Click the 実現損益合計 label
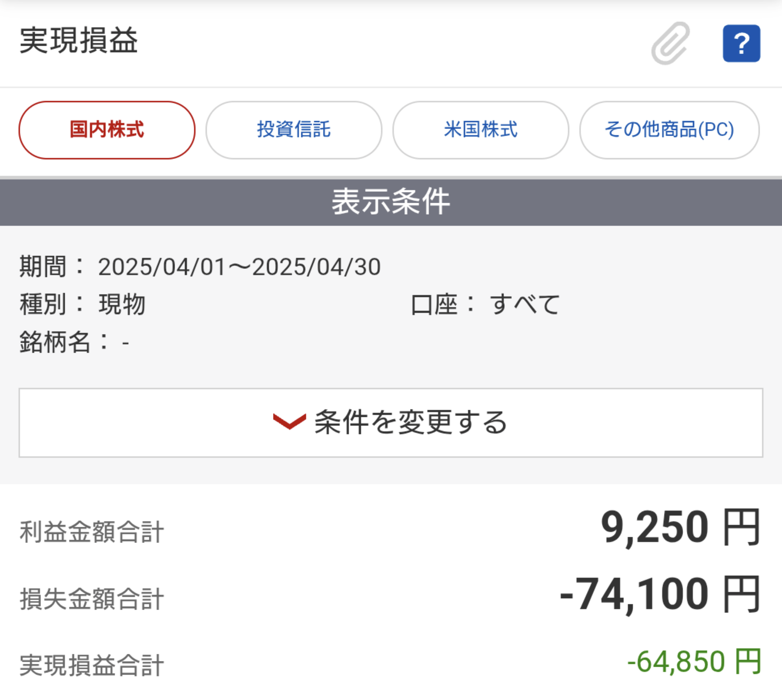Viewport: 782px width, 700px height. coord(92,665)
